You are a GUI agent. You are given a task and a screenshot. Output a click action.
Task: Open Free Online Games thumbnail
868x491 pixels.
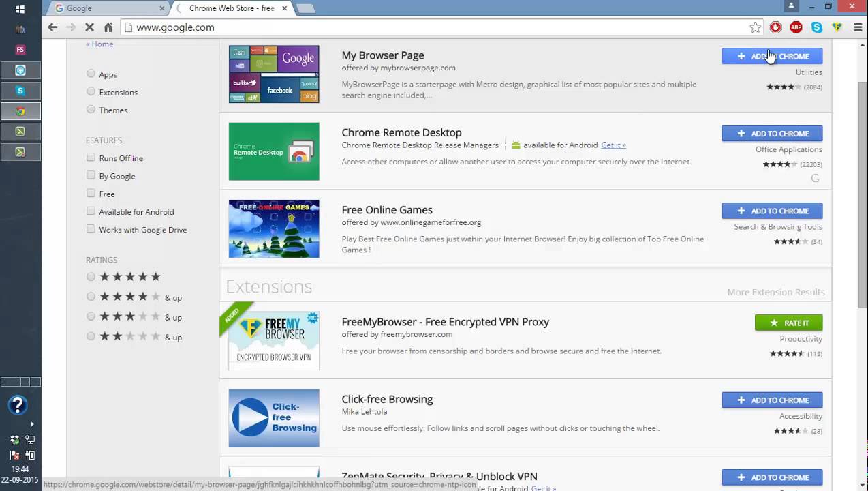274,228
